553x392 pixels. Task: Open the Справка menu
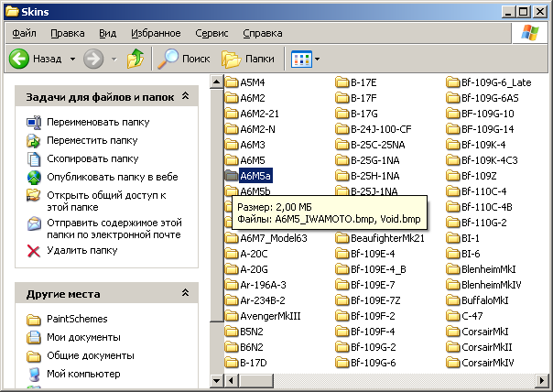coord(263,33)
